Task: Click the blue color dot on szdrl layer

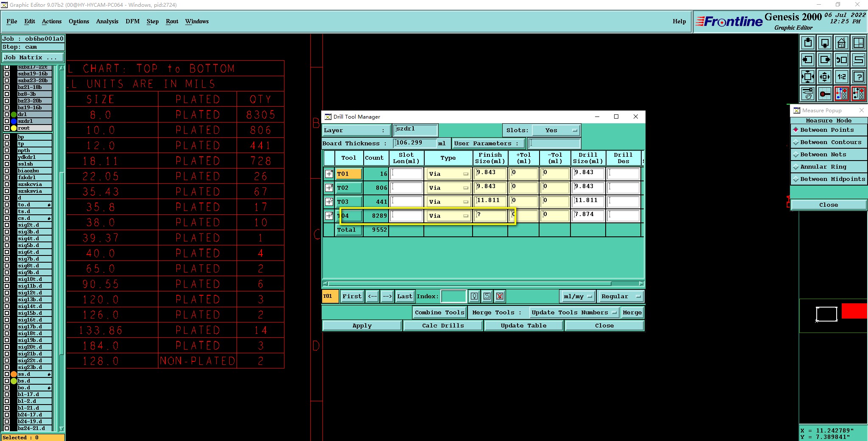Action: click(x=14, y=121)
